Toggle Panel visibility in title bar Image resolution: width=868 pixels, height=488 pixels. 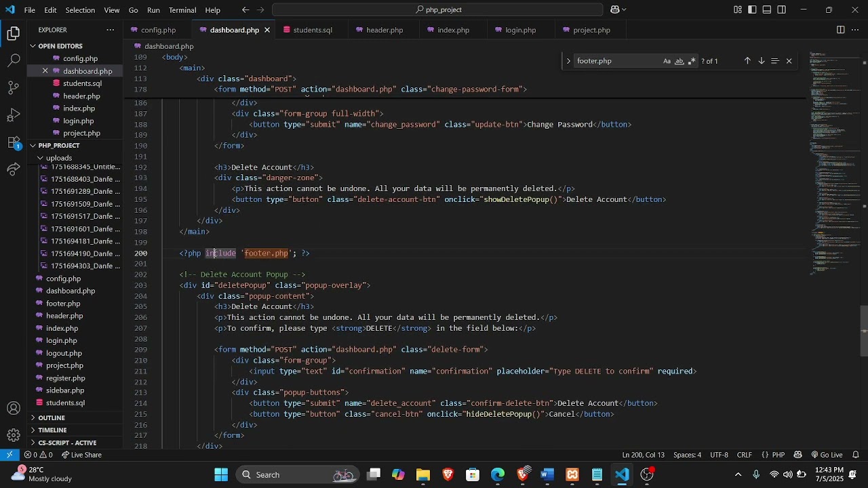(x=767, y=9)
